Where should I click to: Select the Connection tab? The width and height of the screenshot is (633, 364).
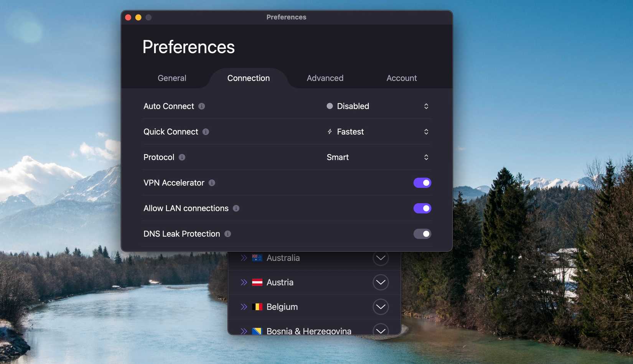click(249, 78)
